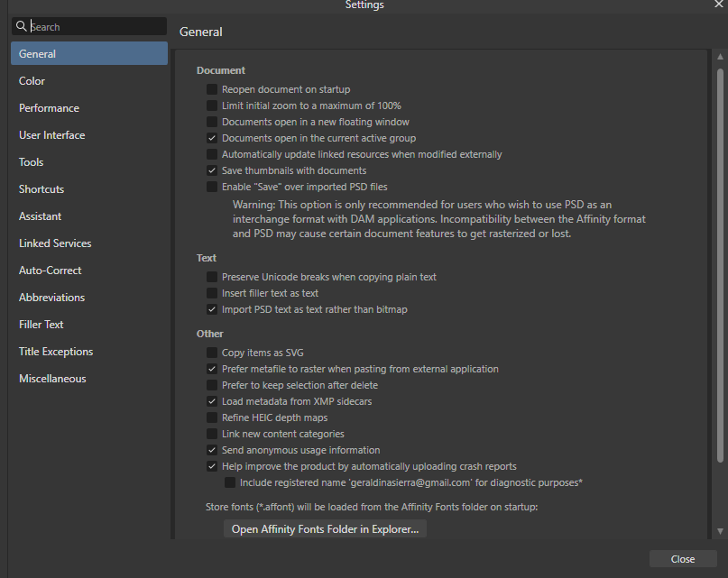Viewport: 728px width, 578px height.
Task: Click 'Open Affinity Fonts Folder in Explorer'
Action: click(x=325, y=529)
